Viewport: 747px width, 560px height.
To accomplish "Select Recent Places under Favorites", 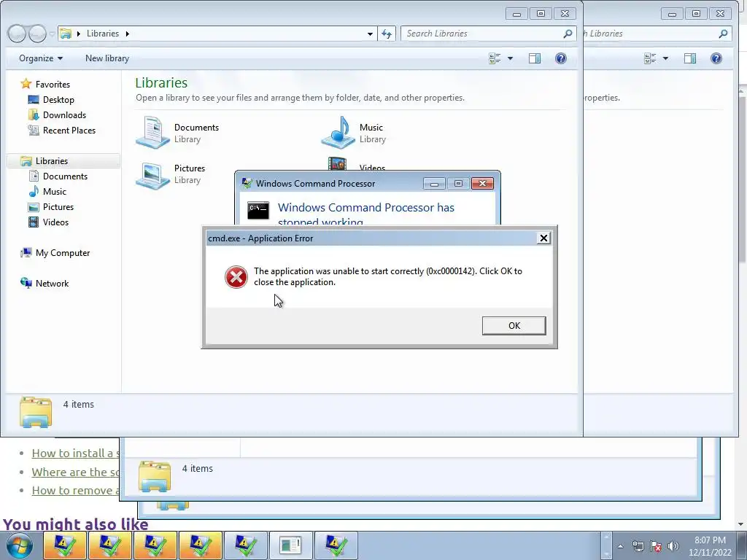I will 69,130.
